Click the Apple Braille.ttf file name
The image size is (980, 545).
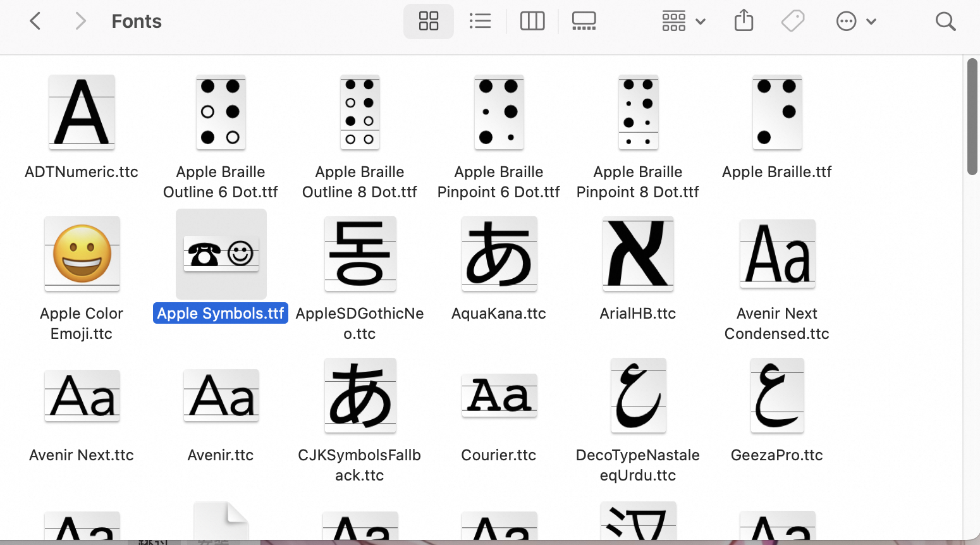coord(777,172)
